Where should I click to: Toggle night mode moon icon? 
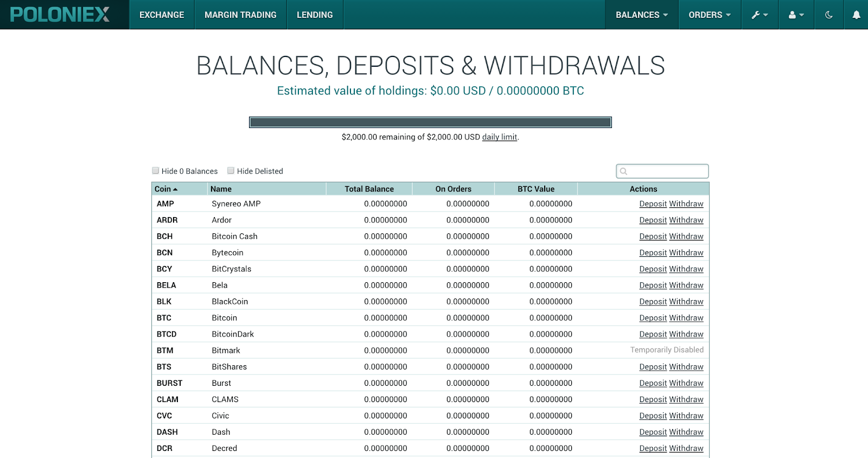click(829, 15)
